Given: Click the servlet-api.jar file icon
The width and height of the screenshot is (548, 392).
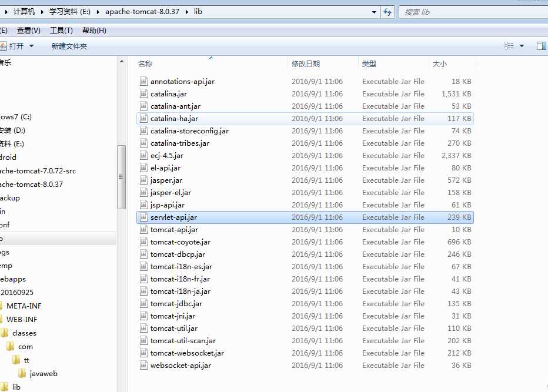Looking at the screenshot, I should (x=143, y=217).
